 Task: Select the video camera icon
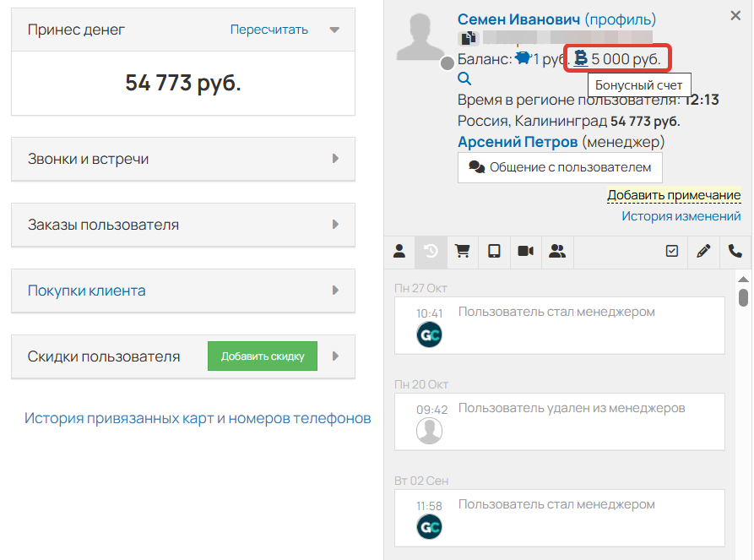[524, 252]
